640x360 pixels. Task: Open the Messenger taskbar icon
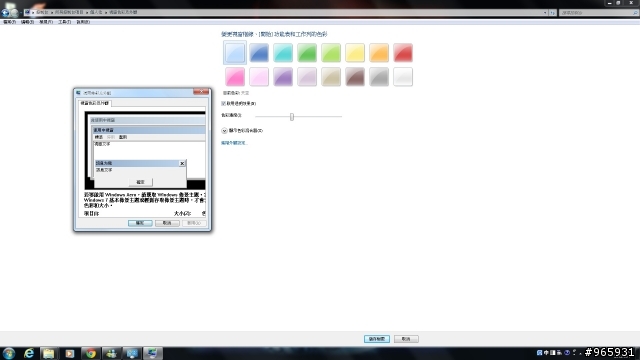111,353
